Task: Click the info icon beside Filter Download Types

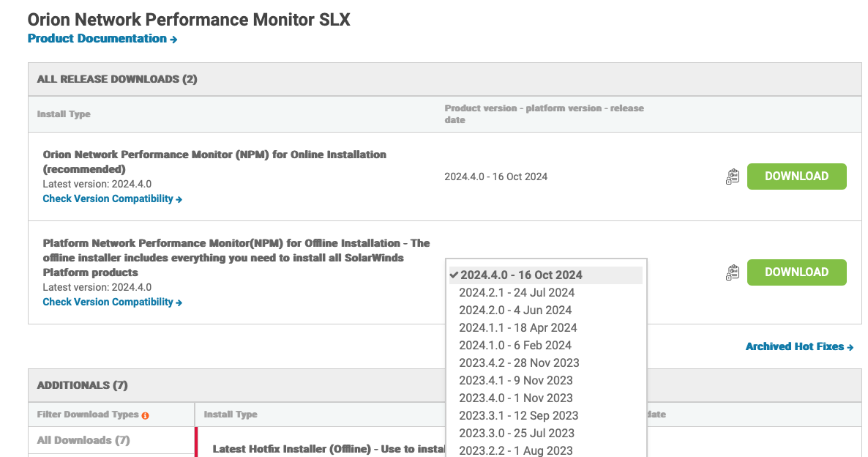Action: (145, 415)
